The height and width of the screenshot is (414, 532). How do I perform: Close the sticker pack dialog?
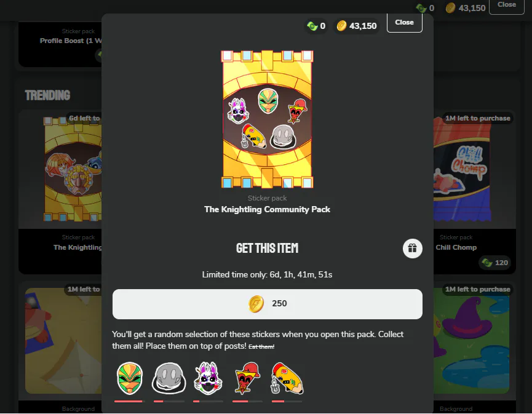click(405, 22)
